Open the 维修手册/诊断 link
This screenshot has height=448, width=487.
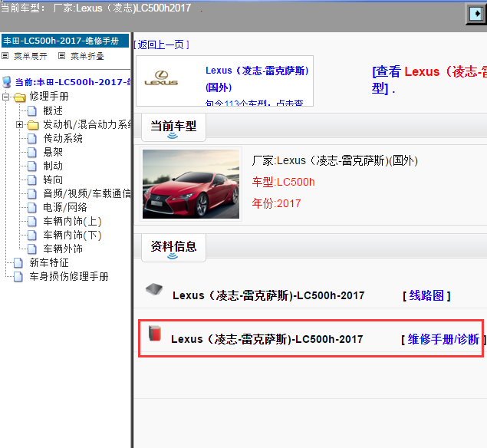coord(443,339)
